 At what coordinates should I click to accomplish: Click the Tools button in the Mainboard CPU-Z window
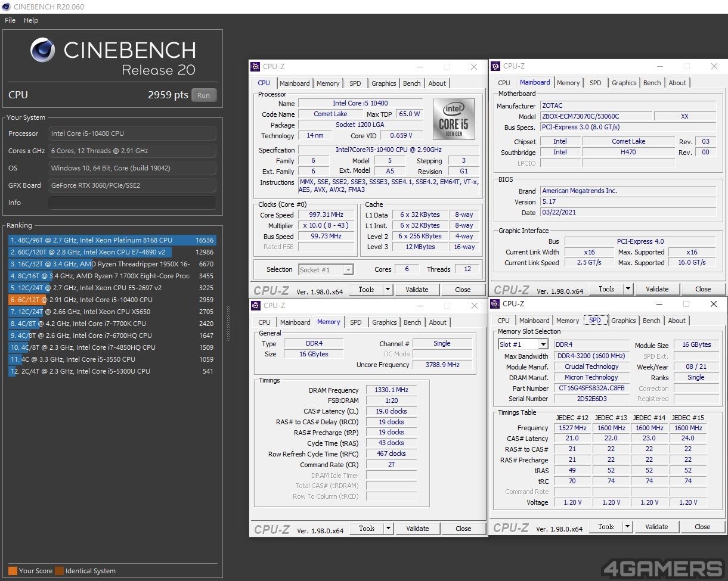pos(606,289)
